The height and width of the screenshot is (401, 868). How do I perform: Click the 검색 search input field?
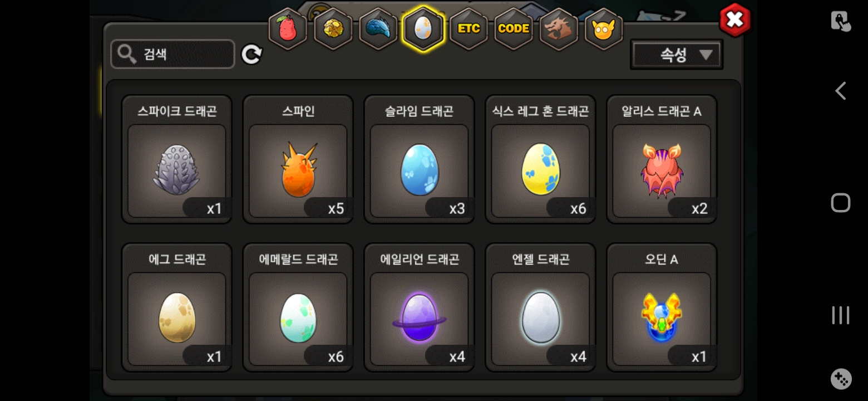[x=172, y=54]
